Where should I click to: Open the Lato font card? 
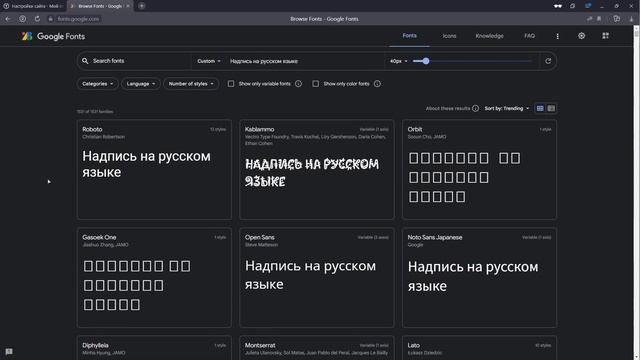pos(479,348)
